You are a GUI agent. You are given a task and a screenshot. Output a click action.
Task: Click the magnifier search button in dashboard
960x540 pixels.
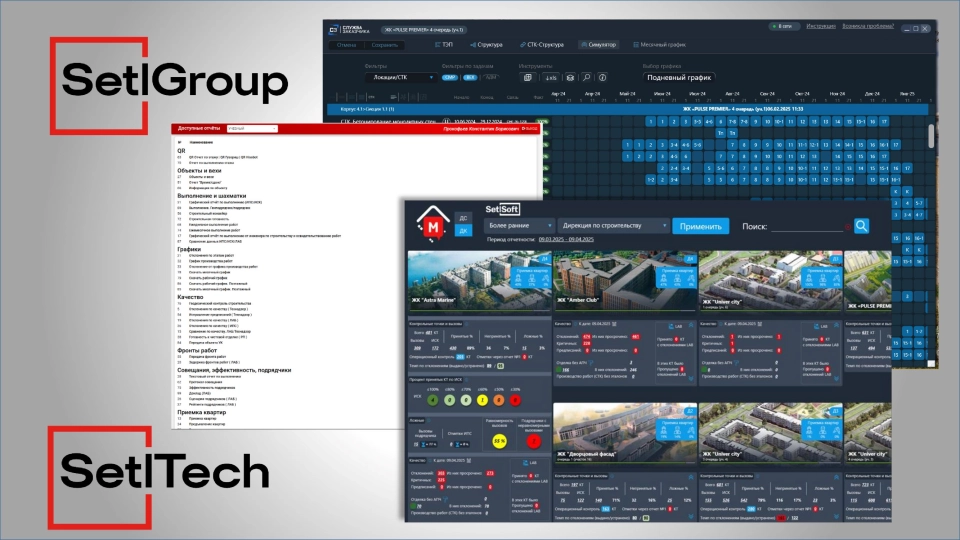coord(862,226)
